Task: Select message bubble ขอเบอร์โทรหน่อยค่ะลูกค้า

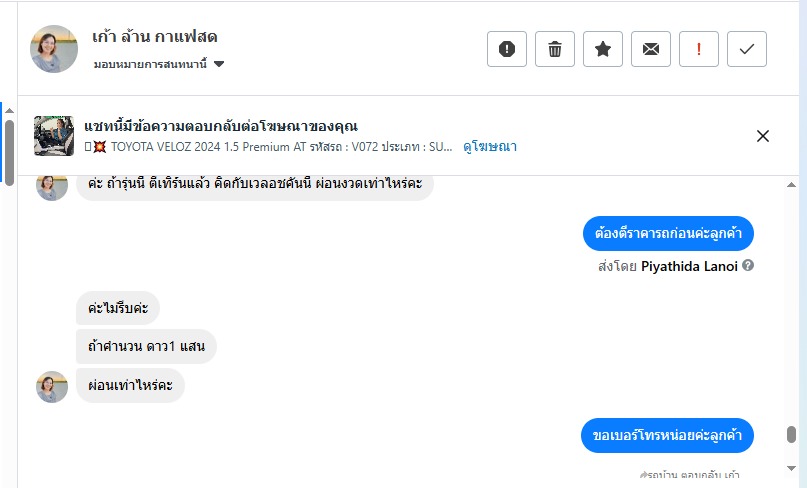Action: 667,435
